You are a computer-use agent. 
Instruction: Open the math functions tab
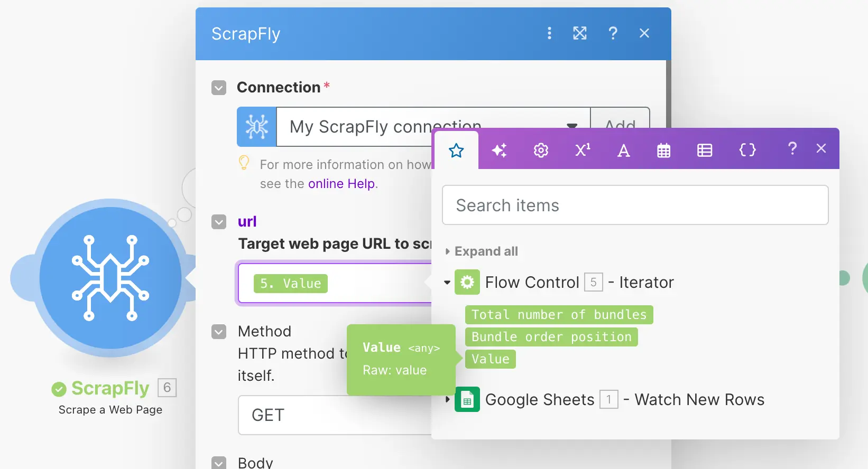(x=583, y=151)
